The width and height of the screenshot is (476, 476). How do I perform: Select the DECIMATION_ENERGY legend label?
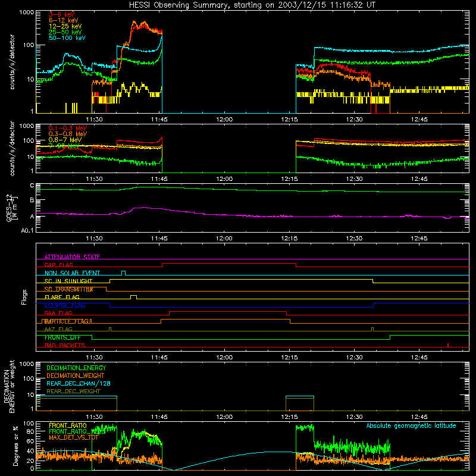pos(76,368)
